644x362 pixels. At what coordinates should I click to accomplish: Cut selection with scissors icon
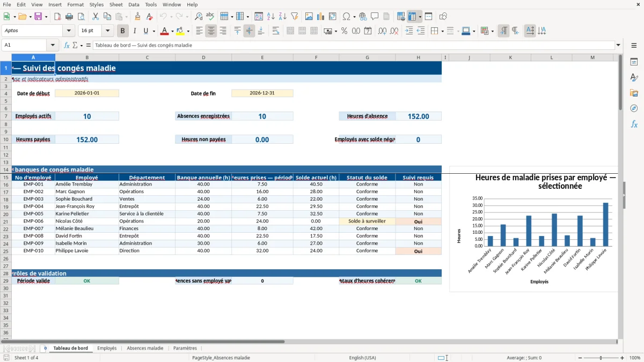[95, 17]
